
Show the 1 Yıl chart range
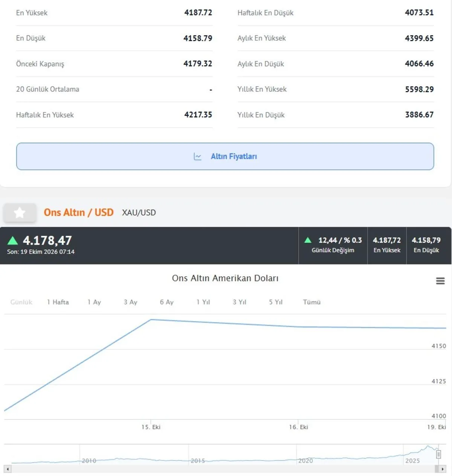203,302
